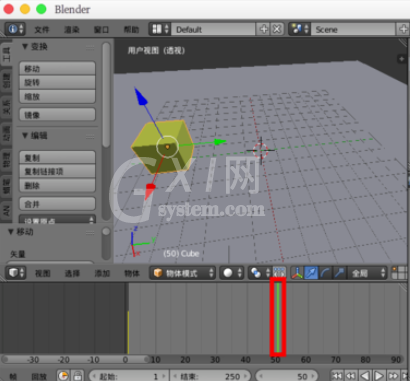
Task: Open the 选择 (Select) menu
Action: tap(72, 273)
